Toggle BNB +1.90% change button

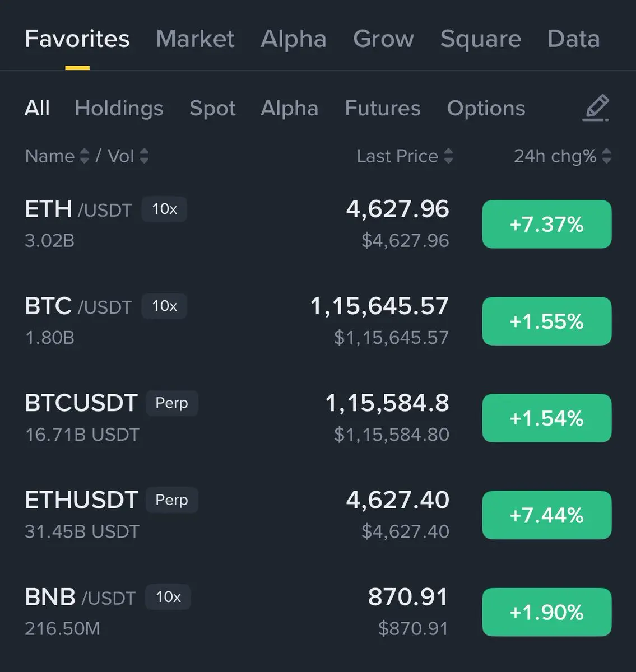click(x=547, y=612)
